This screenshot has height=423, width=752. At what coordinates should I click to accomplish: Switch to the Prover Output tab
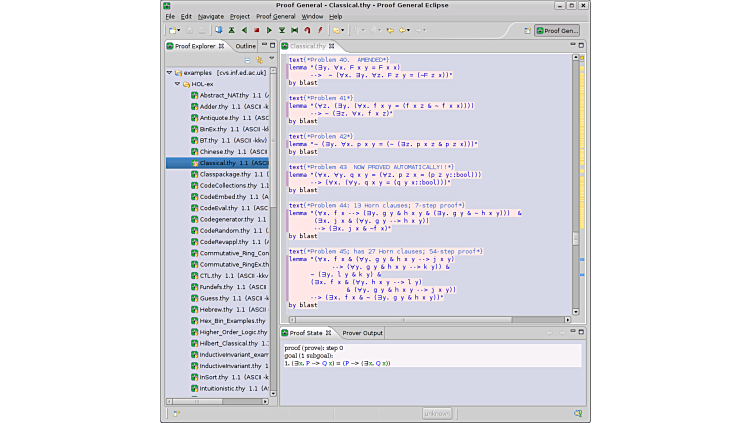tap(362, 333)
